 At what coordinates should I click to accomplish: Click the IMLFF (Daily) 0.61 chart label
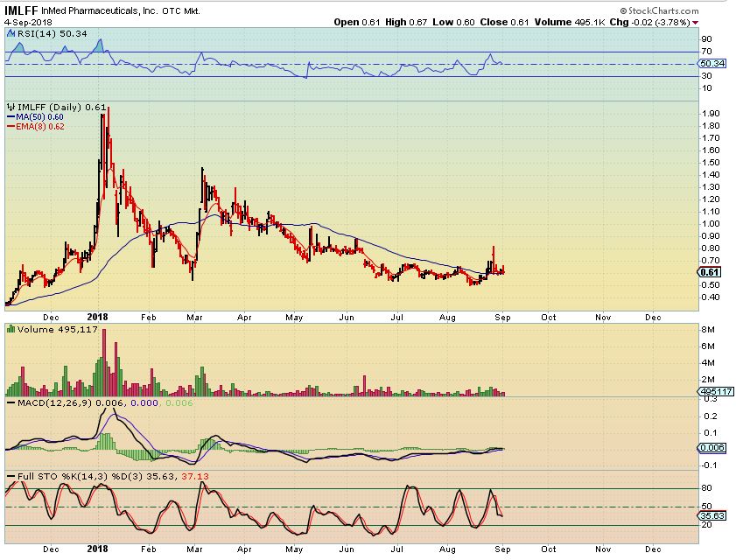tap(61, 107)
